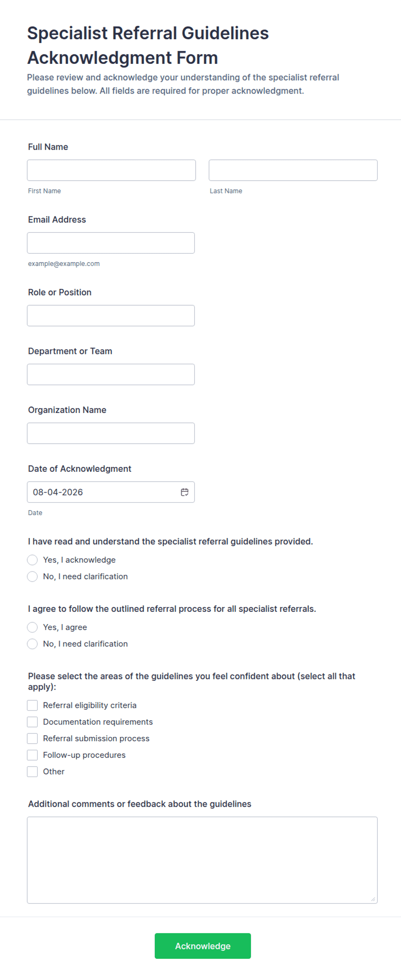Viewport: 401px width, 980px height.
Task: Click the additional comments text area
Action: (x=202, y=860)
